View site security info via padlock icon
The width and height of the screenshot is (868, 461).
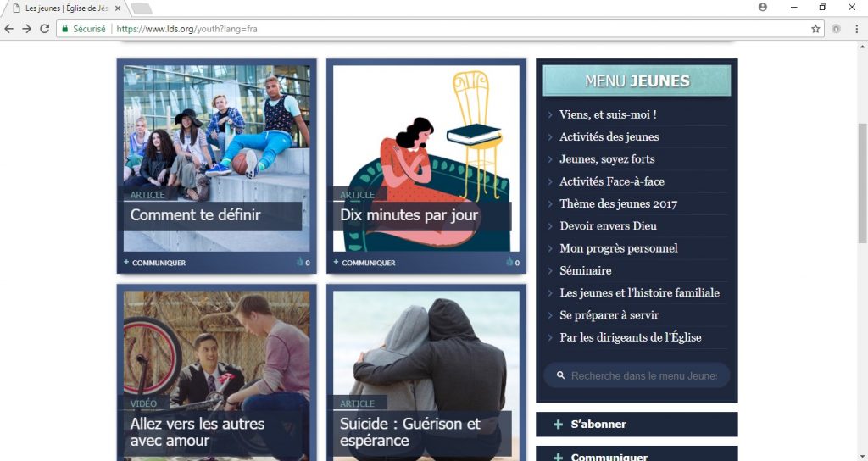(x=65, y=29)
